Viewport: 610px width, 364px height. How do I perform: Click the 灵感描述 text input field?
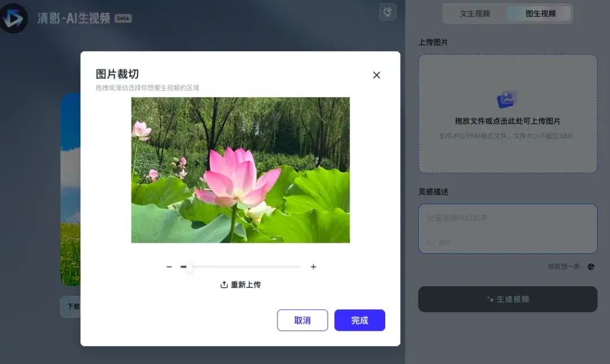point(508,229)
